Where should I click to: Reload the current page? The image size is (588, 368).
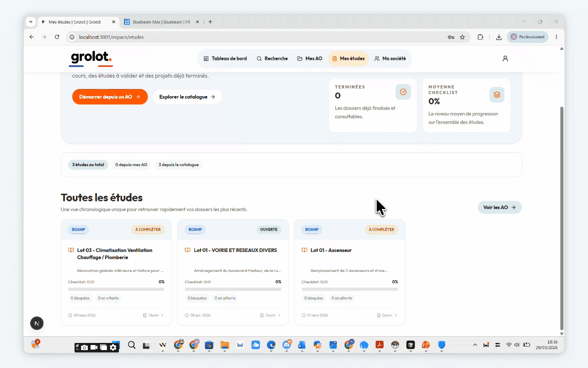pyautogui.click(x=57, y=37)
